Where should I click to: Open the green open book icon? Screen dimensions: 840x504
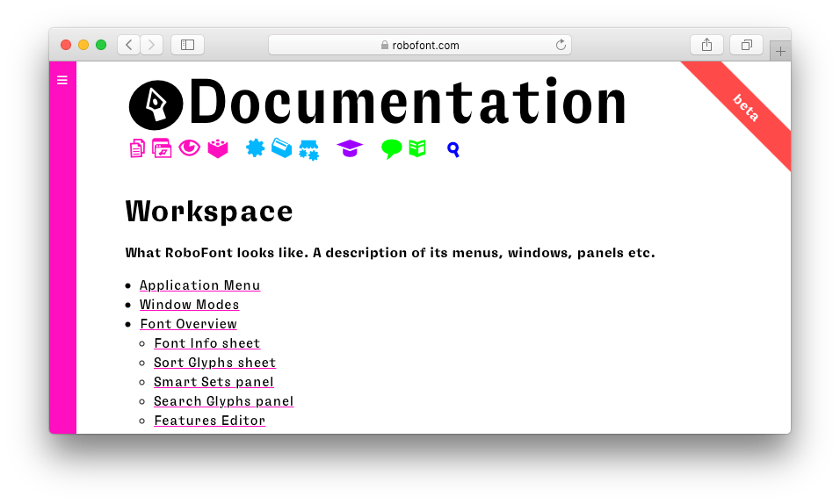(x=417, y=148)
